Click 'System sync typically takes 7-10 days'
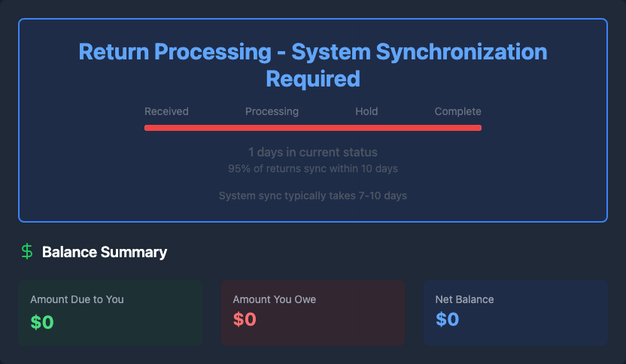626x364 pixels. (312, 196)
